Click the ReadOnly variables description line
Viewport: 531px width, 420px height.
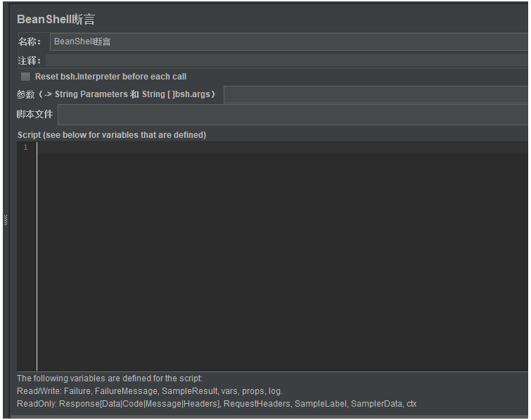[x=217, y=404]
